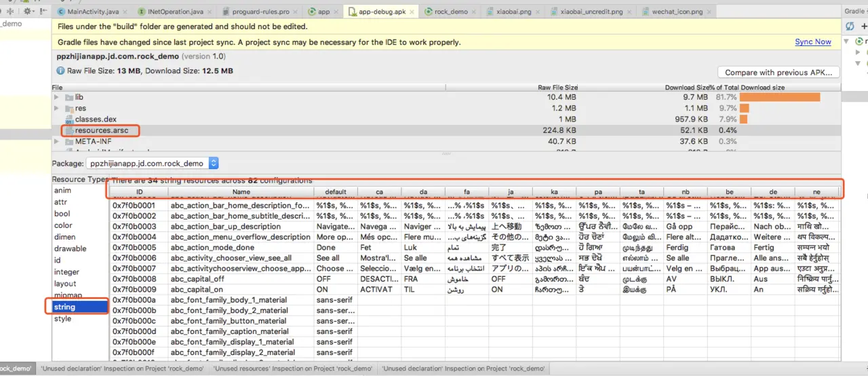The image size is (868, 376).
Task: Click the project panel settings gear icon
Action: (28, 12)
